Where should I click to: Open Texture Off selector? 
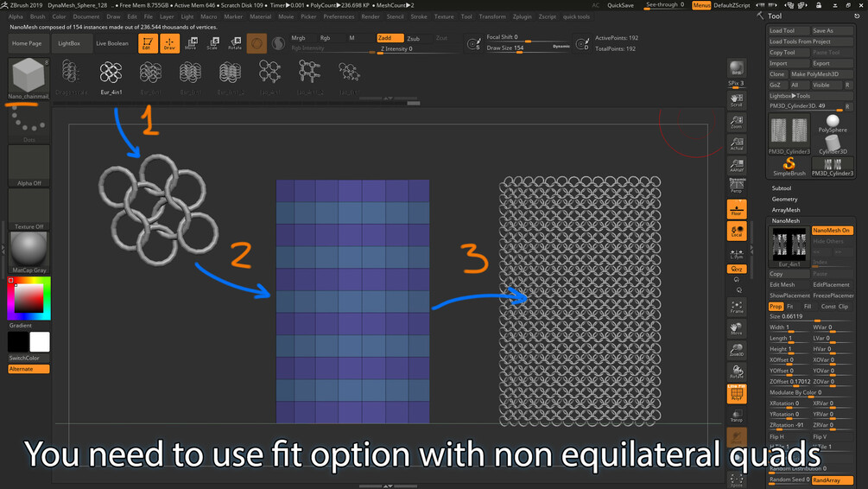click(x=29, y=209)
